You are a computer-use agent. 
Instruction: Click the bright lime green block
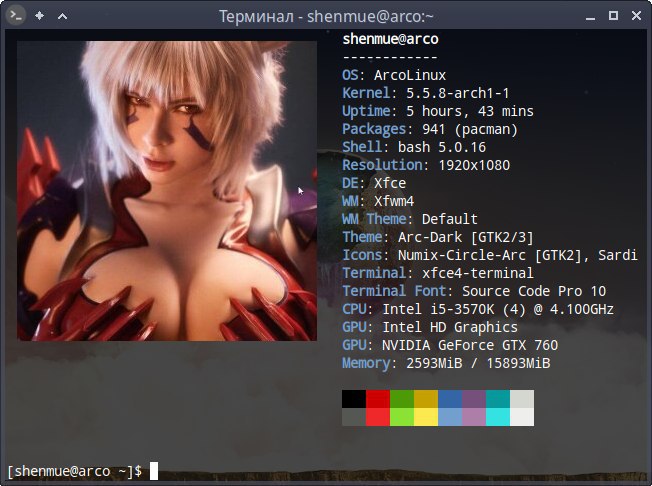pos(402,417)
